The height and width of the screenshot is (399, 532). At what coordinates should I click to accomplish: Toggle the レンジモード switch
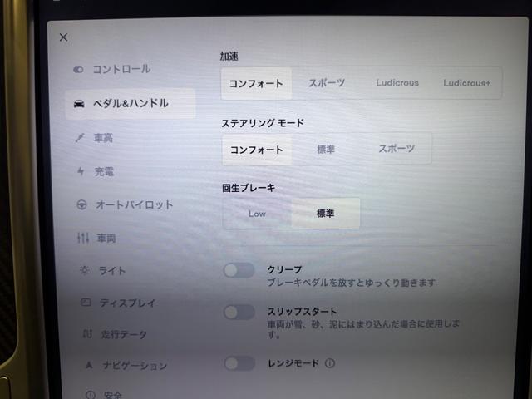pyautogui.click(x=239, y=363)
